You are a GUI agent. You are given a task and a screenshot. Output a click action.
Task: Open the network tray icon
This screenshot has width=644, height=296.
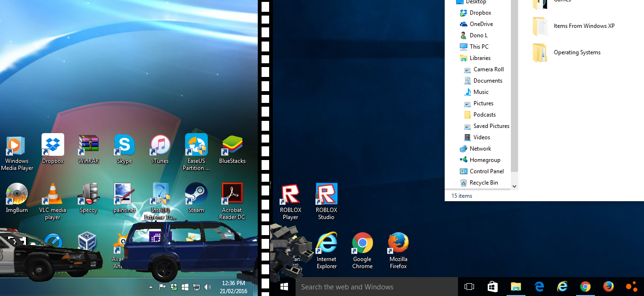[196, 287]
